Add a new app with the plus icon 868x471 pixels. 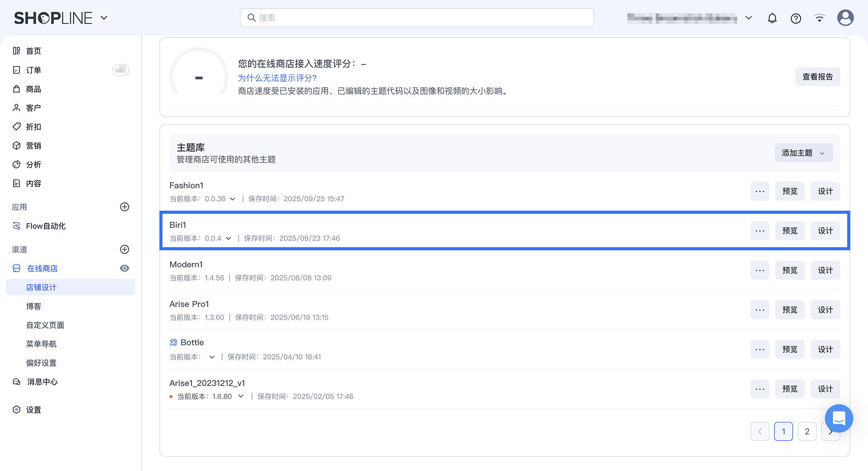[x=125, y=207]
